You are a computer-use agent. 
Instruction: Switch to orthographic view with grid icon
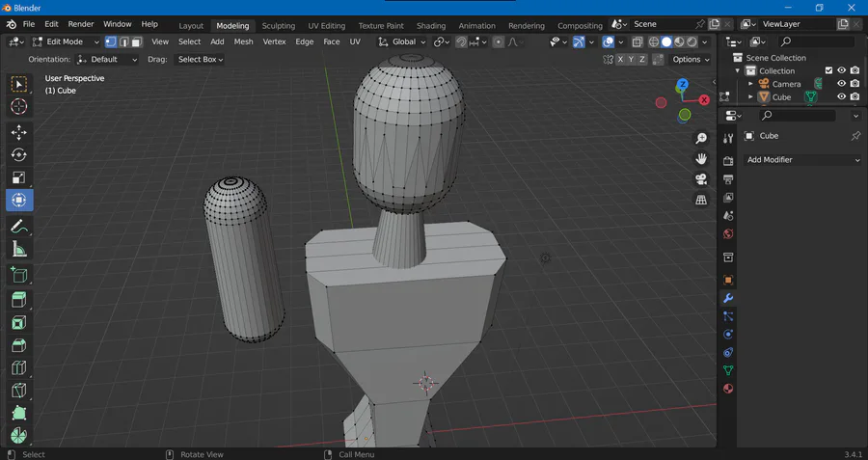pos(701,200)
